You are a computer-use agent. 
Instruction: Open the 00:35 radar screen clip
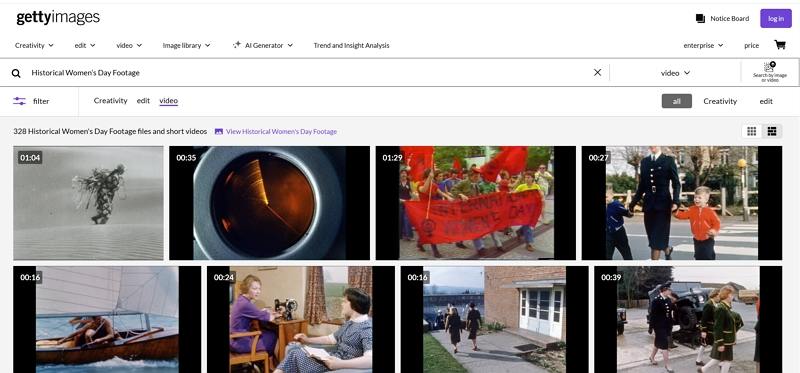pos(269,203)
